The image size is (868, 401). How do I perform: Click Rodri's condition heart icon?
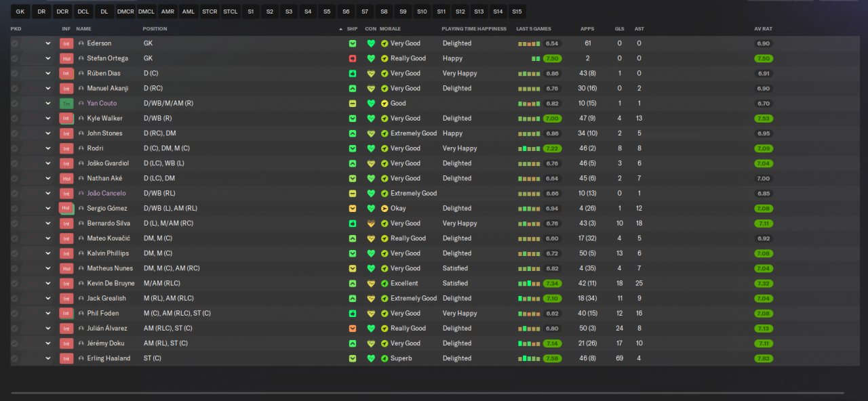tap(371, 148)
